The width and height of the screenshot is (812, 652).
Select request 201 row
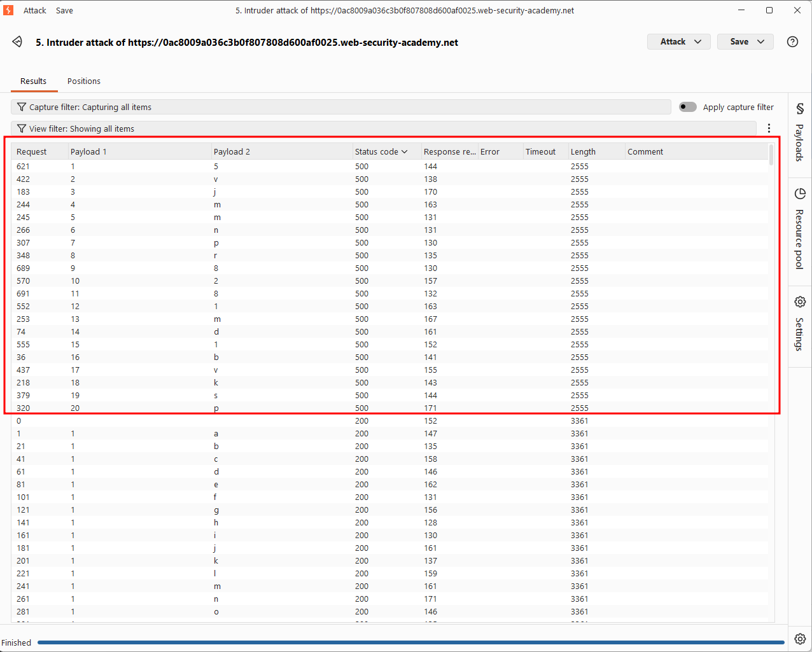point(389,560)
